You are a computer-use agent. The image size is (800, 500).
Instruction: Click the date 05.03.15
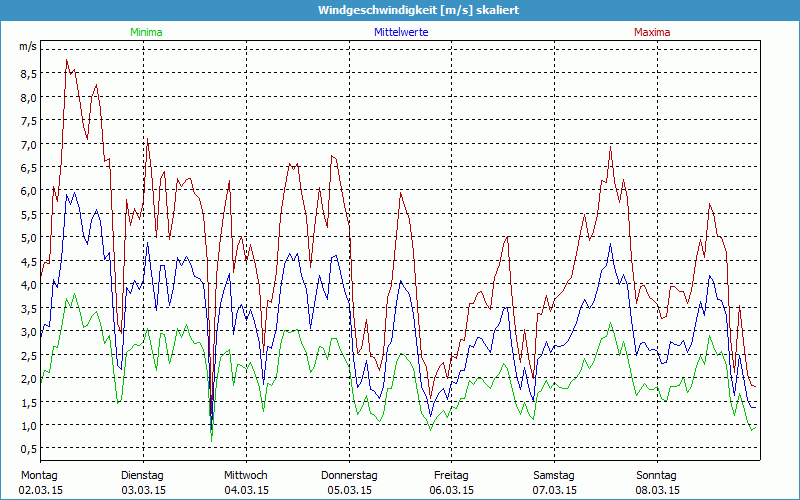pos(349,490)
